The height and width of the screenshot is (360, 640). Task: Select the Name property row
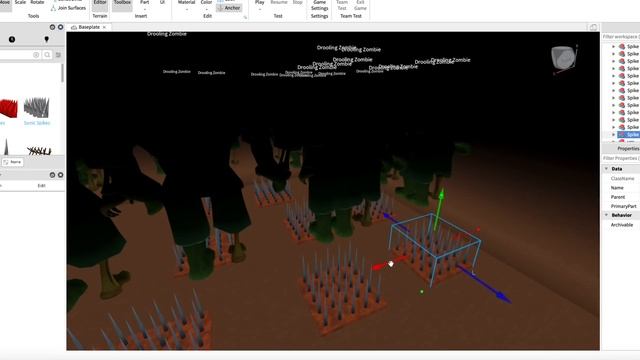pyautogui.click(x=621, y=188)
